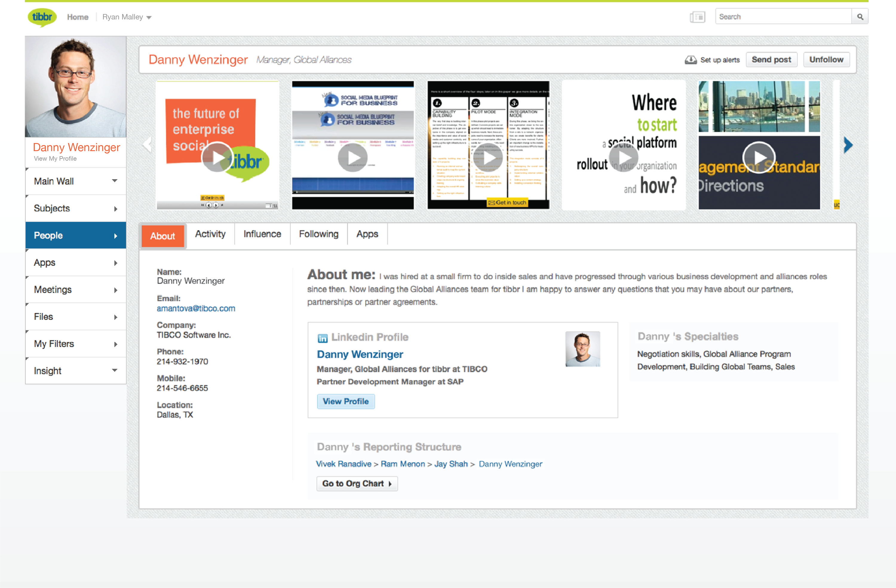Open the Main Wall sidebar item

pyautogui.click(x=76, y=181)
